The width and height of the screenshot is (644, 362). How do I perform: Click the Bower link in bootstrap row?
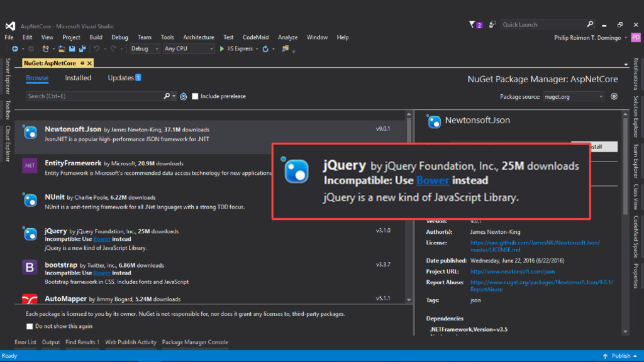(x=101, y=273)
